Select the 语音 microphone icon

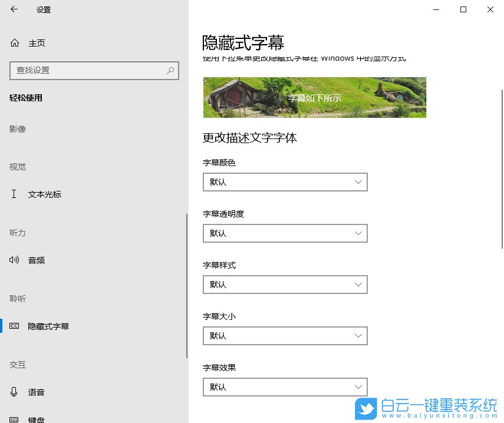click(14, 392)
